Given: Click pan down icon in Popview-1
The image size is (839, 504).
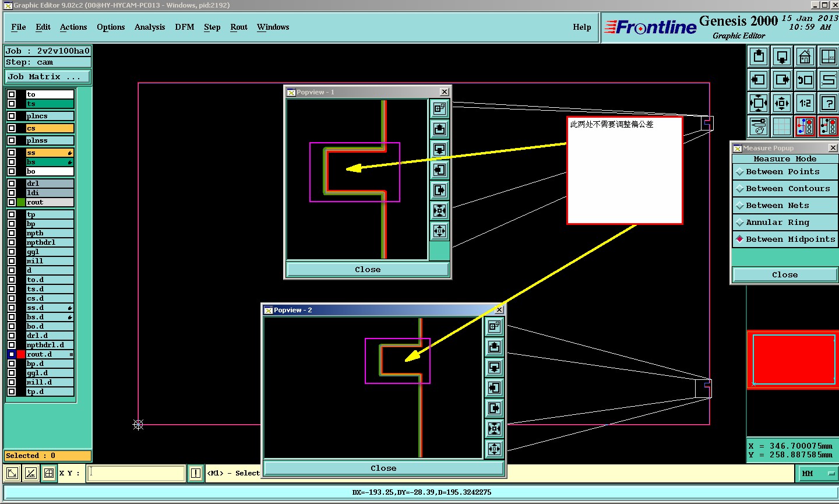Looking at the screenshot, I should click(439, 149).
